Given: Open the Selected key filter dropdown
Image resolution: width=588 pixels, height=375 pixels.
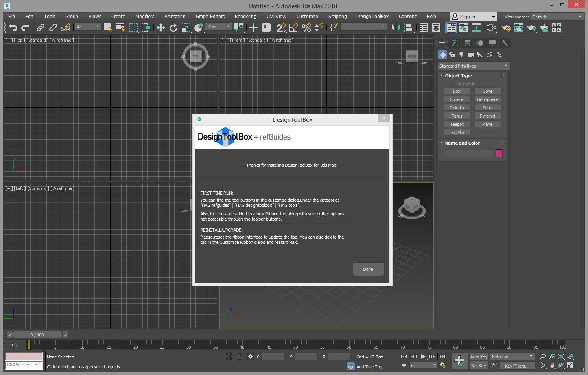Looking at the screenshot, I should [512, 357].
